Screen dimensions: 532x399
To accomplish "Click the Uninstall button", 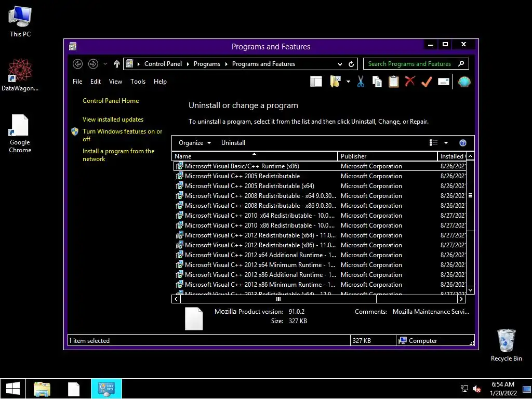I will click(x=233, y=143).
